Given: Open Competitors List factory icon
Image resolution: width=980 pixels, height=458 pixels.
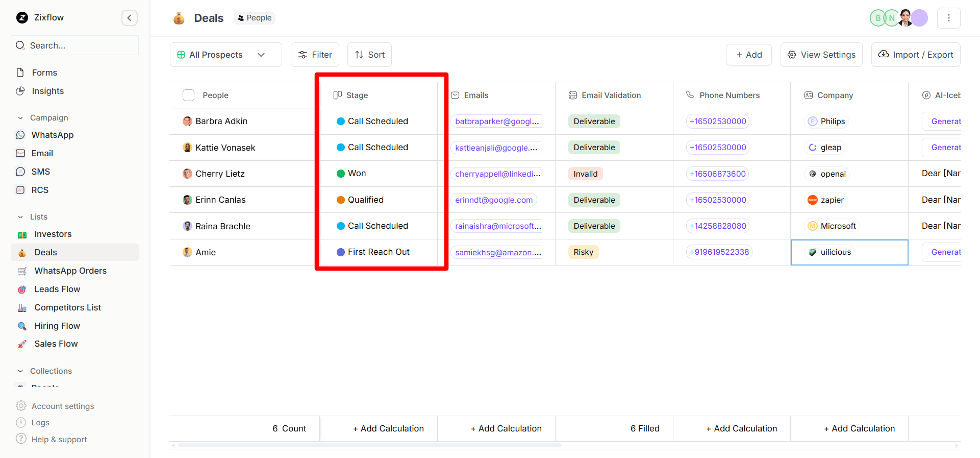Looking at the screenshot, I should coord(22,308).
